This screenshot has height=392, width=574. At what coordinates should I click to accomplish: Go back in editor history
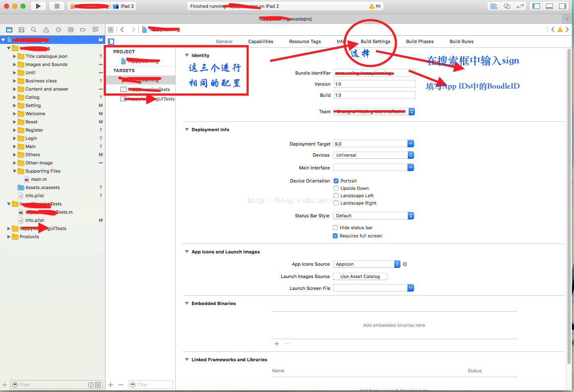pos(122,30)
